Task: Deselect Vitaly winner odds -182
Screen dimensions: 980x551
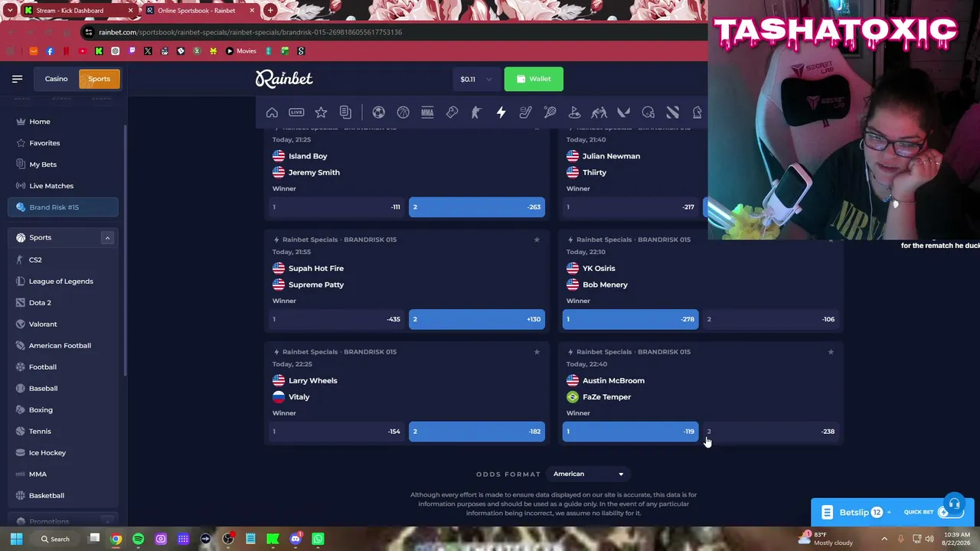Action: pos(477,432)
